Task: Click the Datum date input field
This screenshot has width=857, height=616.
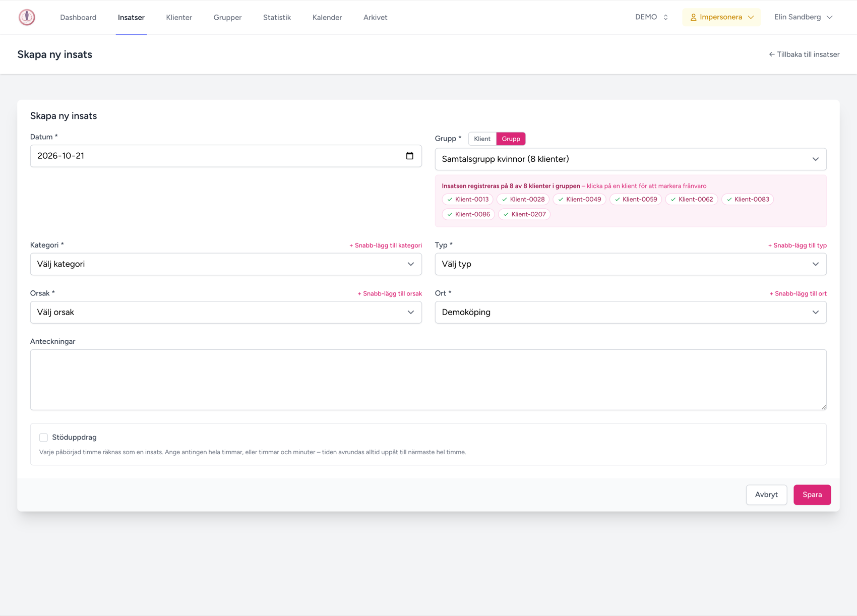Action: (x=226, y=156)
